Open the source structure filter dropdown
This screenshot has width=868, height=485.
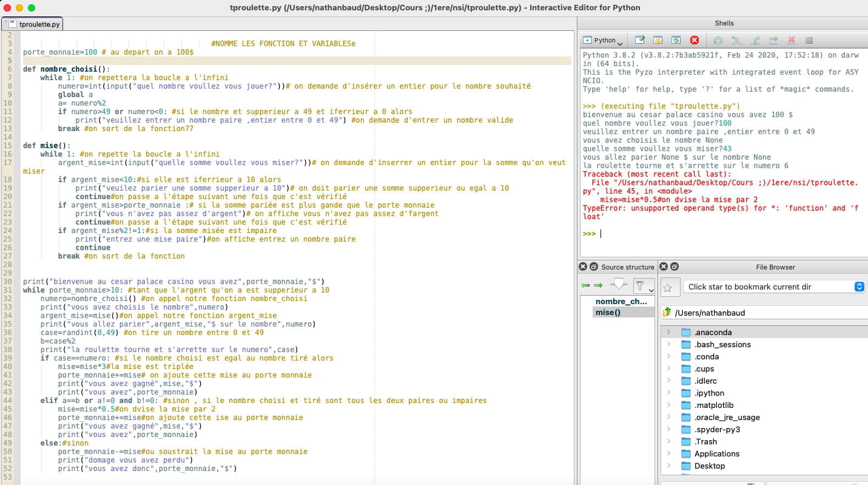point(644,286)
